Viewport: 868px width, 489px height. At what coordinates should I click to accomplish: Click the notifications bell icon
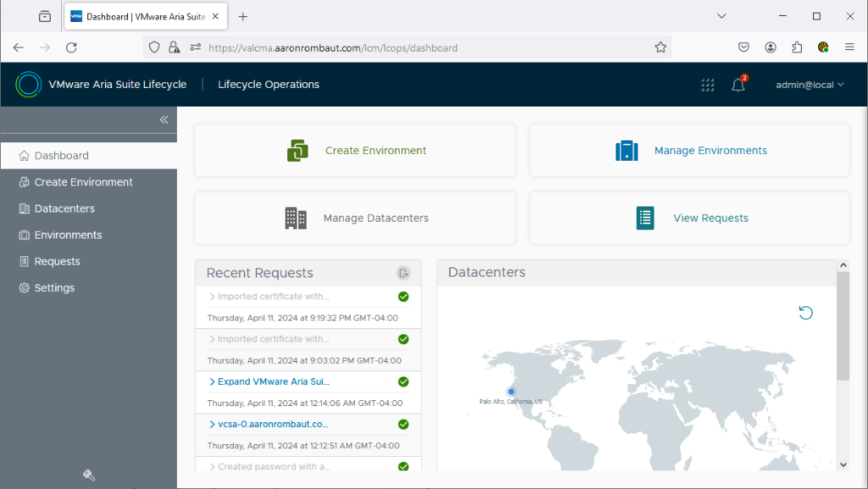[737, 85]
